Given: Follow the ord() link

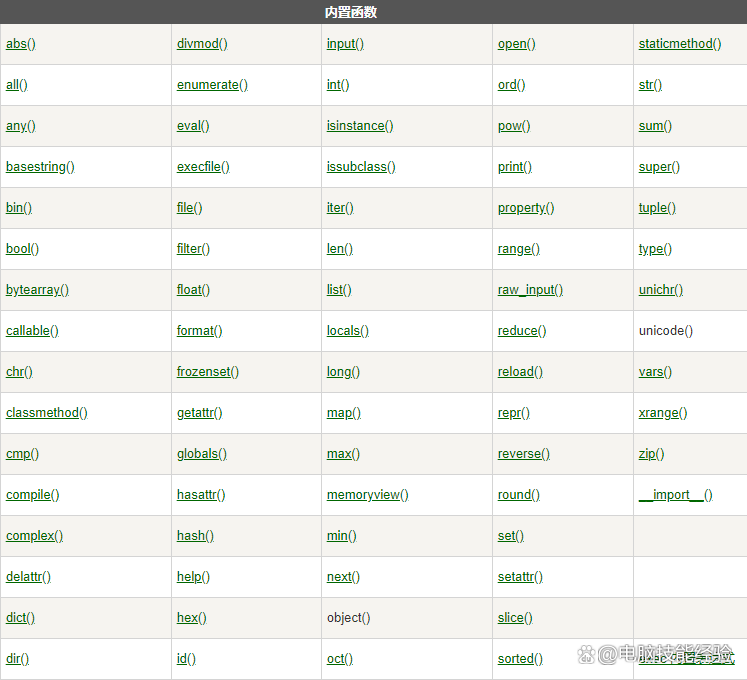Looking at the screenshot, I should point(511,85).
